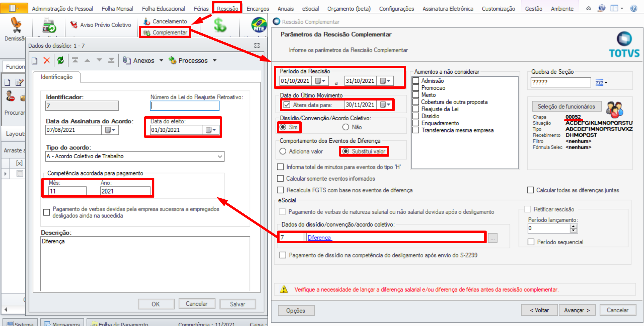
Task: Click the red X delete icon in dissídio toolbar
Action: coord(47,60)
